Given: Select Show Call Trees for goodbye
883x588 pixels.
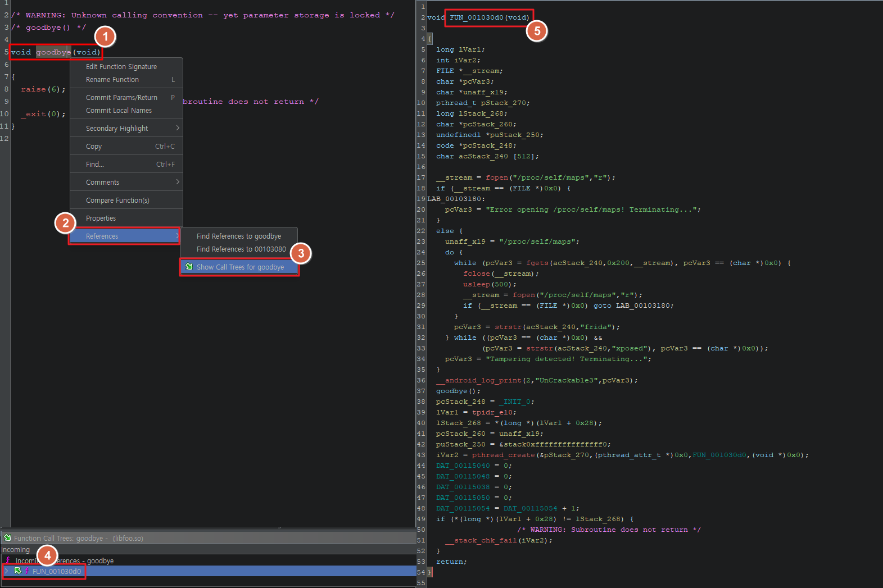Looking at the screenshot, I should coord(240,267).
